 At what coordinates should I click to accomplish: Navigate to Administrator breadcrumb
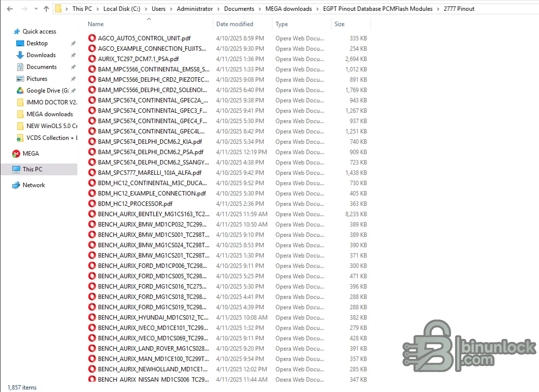click(x=195, y=9)
